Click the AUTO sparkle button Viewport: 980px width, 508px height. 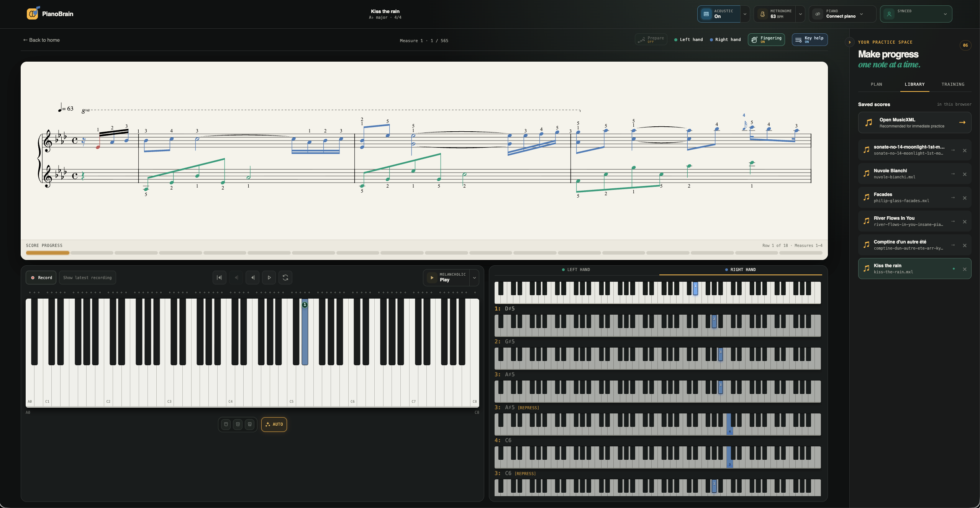[x=274, y=424]
